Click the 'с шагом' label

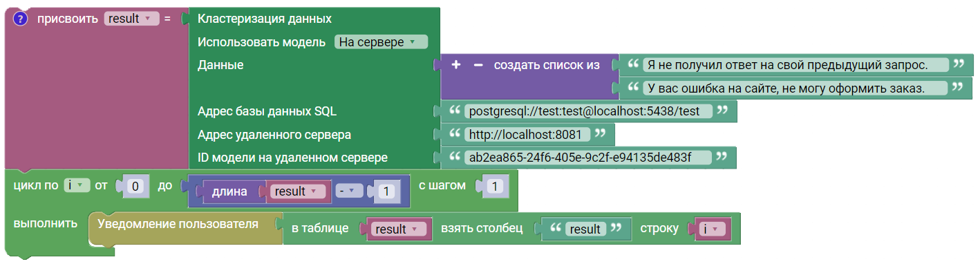pyautogui.click(x=442, y=185)
